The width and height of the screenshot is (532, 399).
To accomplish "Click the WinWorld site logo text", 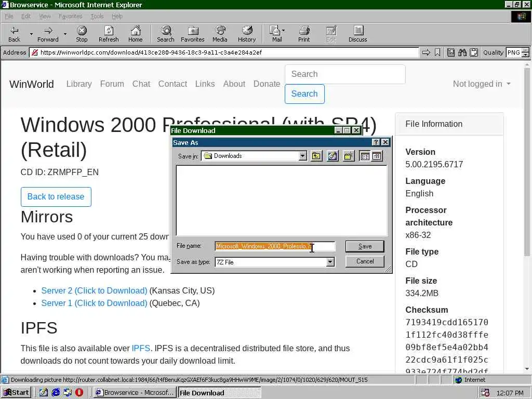I will pos(32,84).
